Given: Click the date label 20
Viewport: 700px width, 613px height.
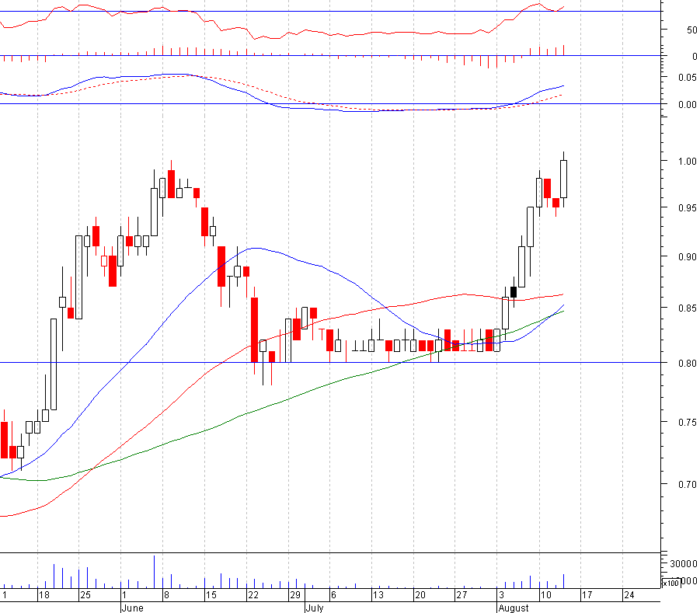Looking at the screenshot, I should [420, 595].
